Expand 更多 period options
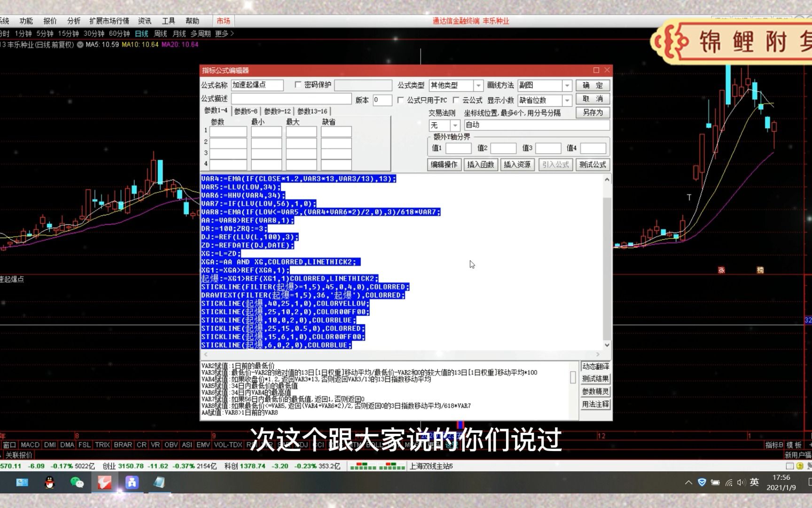 224,34
